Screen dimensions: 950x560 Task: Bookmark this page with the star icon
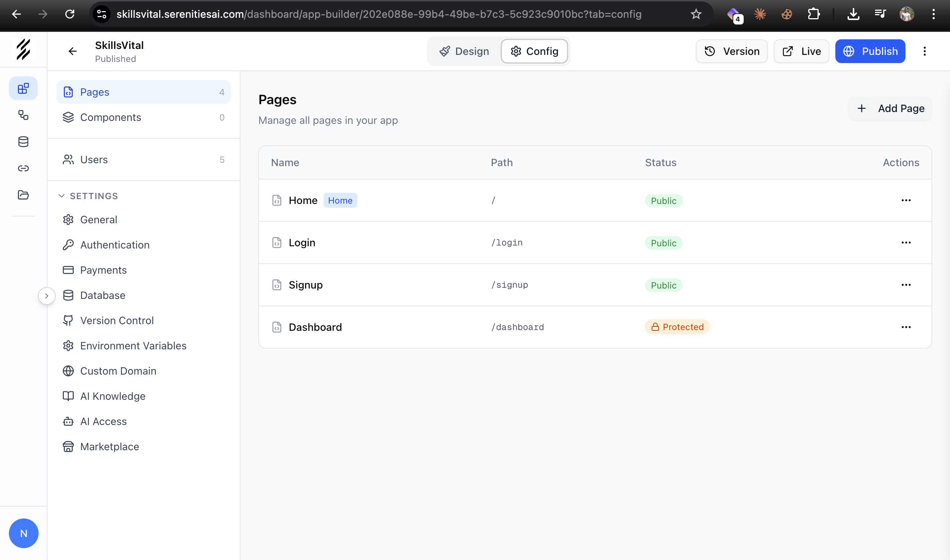coord(695,14)
